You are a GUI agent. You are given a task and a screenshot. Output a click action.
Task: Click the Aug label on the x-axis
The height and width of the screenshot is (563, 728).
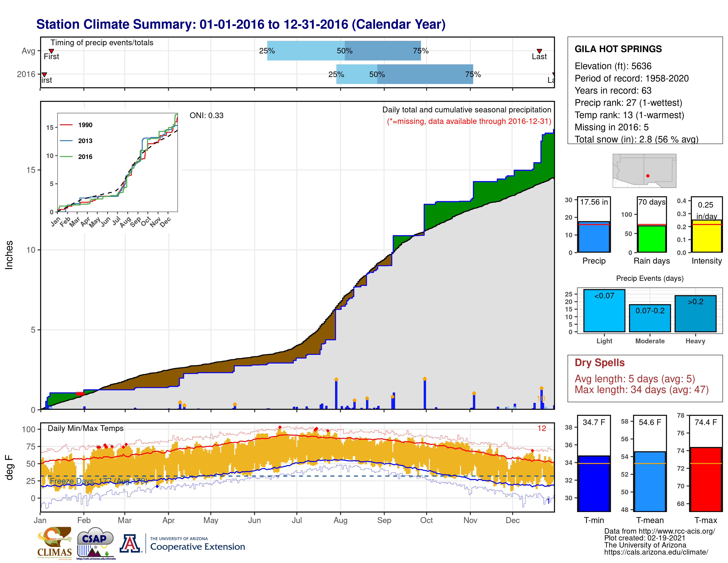tap(340, 520)
